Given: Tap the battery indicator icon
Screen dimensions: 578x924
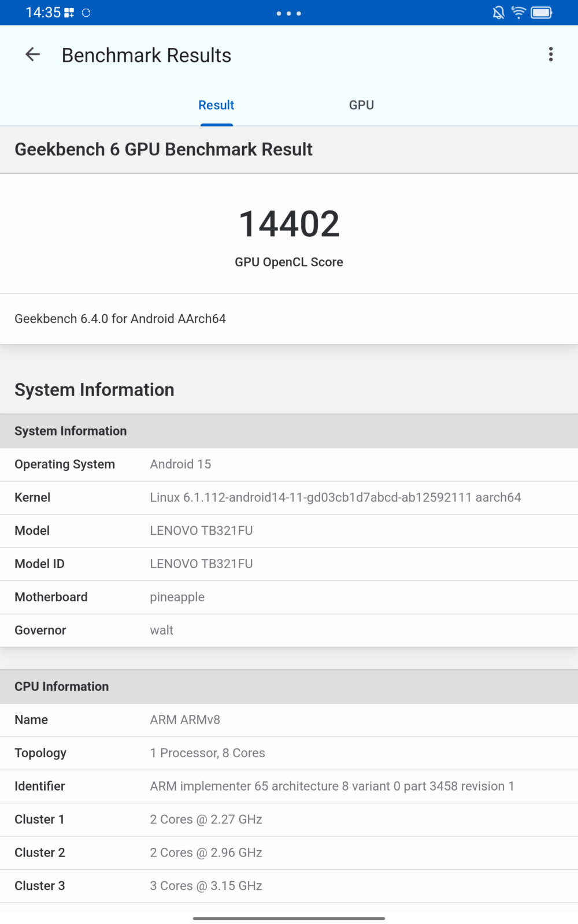Looking at the screenshot, I should [542, 13].
